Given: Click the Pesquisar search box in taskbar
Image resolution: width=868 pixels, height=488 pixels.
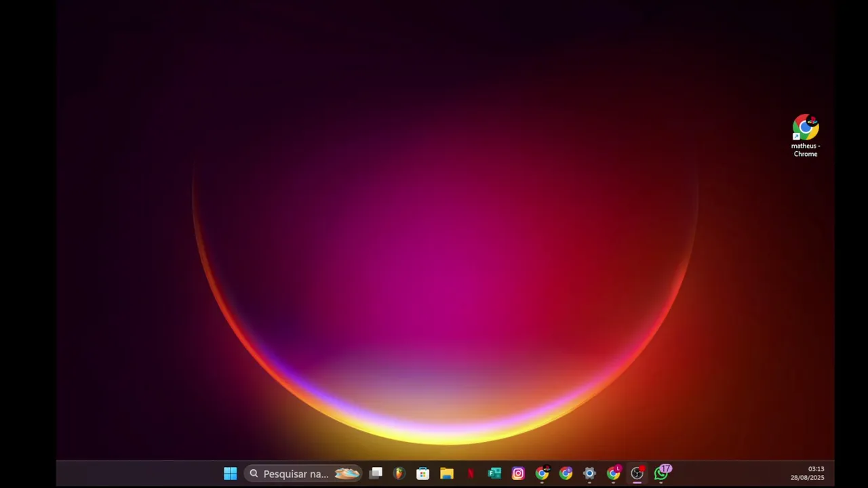Looking at the screenshot, I should (x=303, y=474).
